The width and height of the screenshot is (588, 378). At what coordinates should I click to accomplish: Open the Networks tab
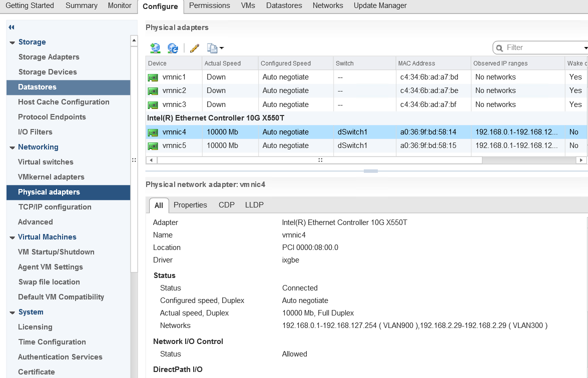328,5
